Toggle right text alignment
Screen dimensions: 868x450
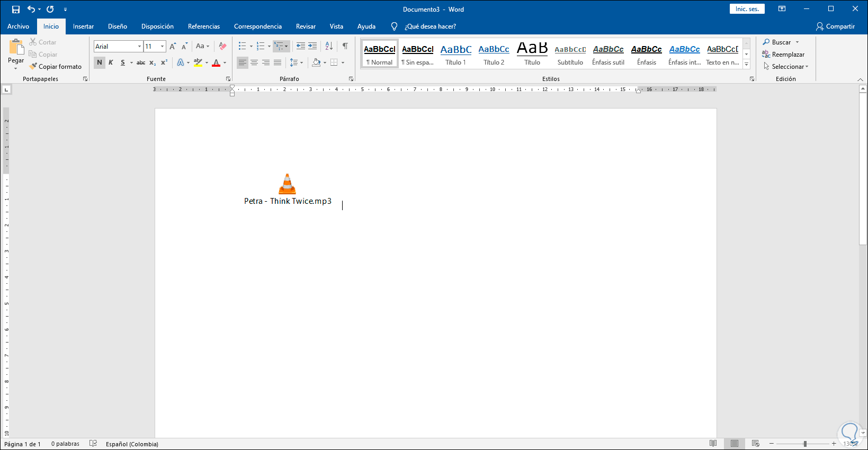[x=266, y=62]
